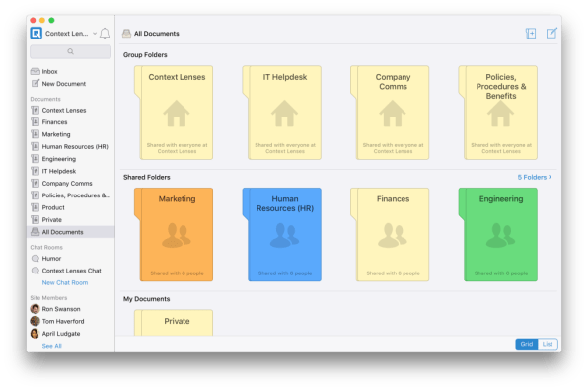Click April Ludgate's avatar picture
Screen dimensions: 588x390
pos(35,334)
